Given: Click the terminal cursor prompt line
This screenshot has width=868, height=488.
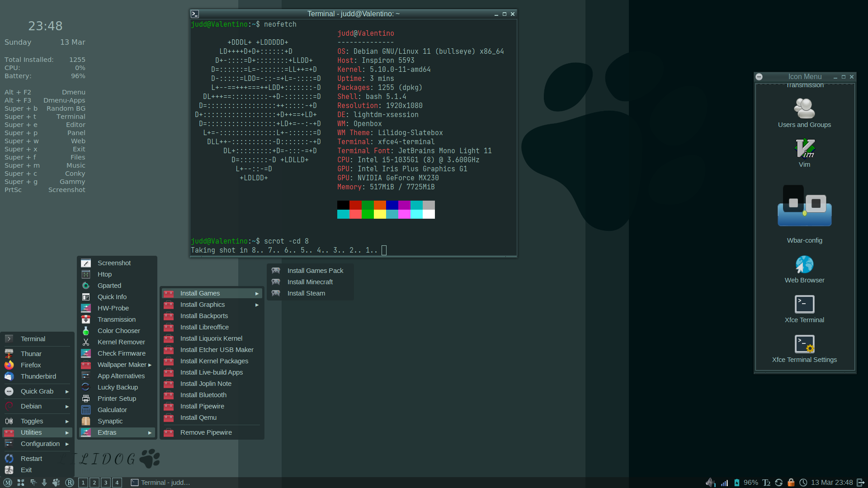Looking at the screenshot, I should click(x=289, y=250).
